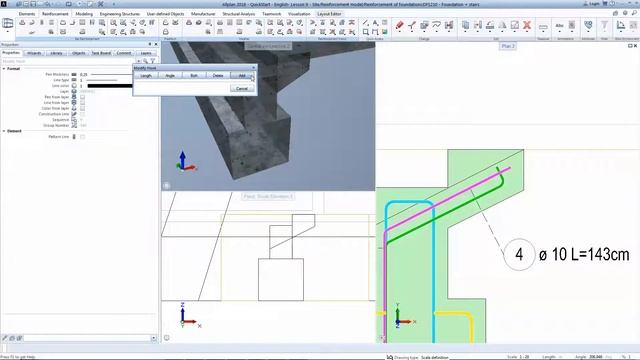Open the Layout Editor ribbon tab

[329, 14]
